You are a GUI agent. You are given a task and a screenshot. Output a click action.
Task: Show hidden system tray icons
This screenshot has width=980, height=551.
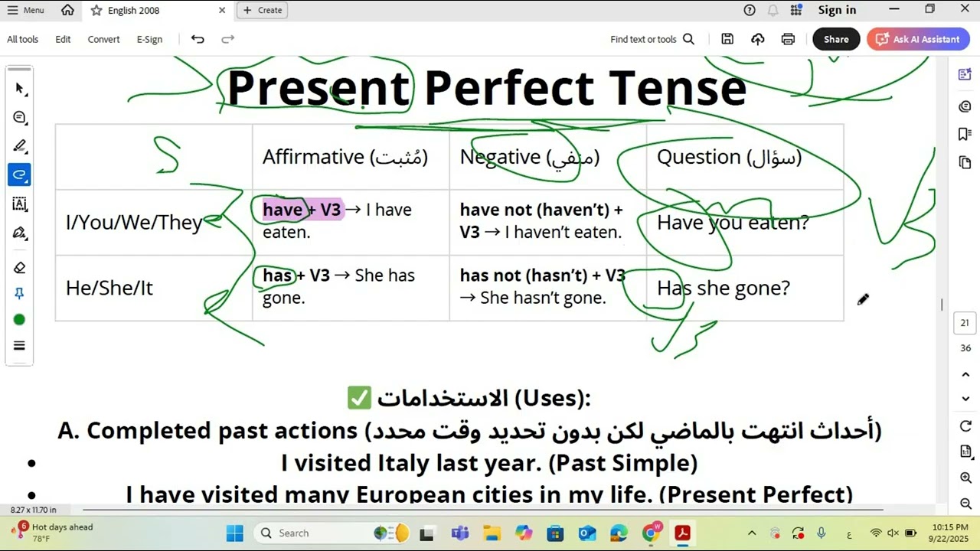(x=752, y=533)
